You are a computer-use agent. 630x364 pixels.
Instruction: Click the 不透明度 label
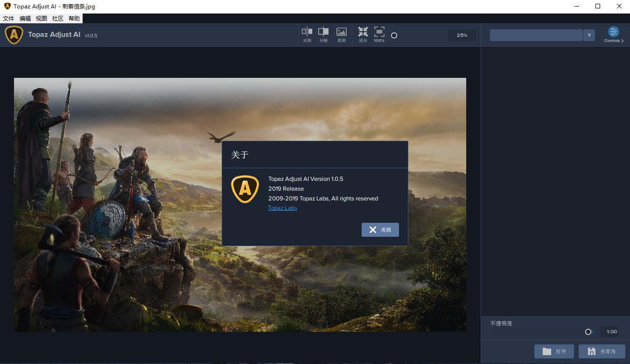click(x=501, y=323)
